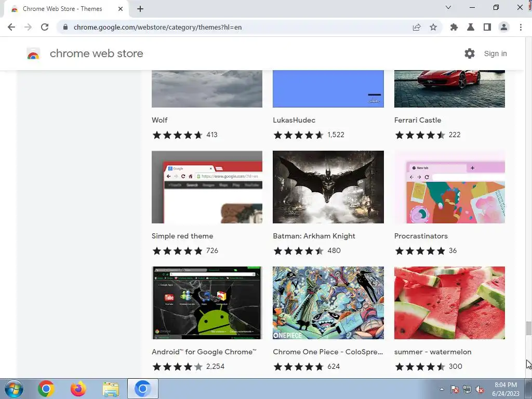Click the 480 ratings count
532x399 pixels.
tap(334, 250)
